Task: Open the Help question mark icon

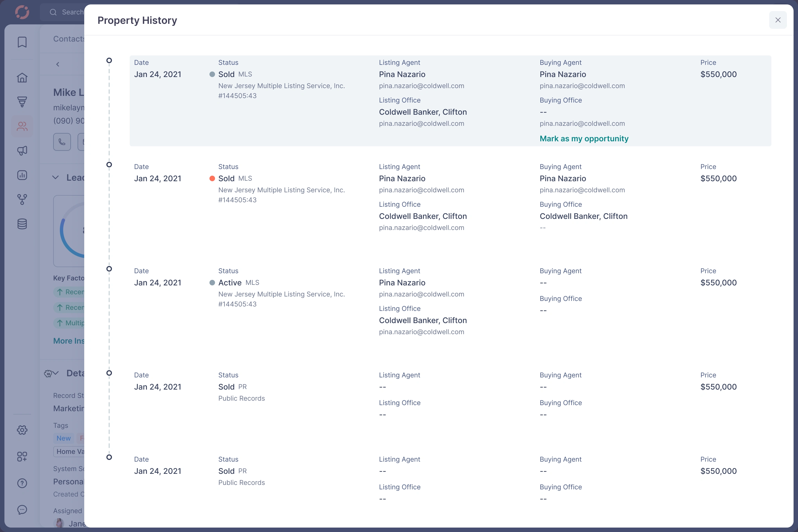Action: [22, 483]
